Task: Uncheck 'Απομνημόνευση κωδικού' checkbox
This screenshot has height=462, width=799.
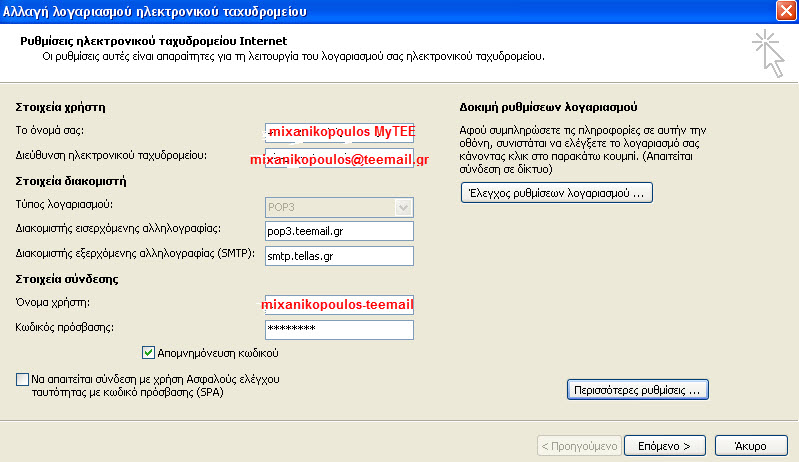Action: 148,352
